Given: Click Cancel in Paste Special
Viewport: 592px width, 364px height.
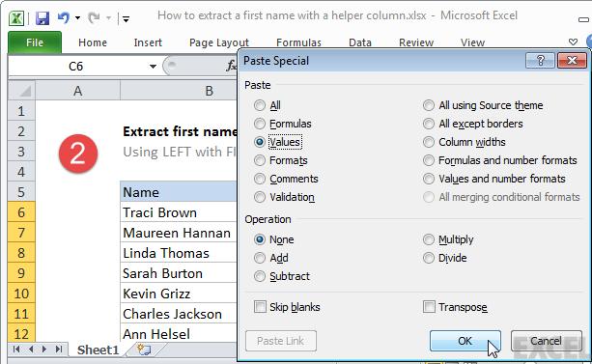Looking at the screenshot, I should 546,341.
